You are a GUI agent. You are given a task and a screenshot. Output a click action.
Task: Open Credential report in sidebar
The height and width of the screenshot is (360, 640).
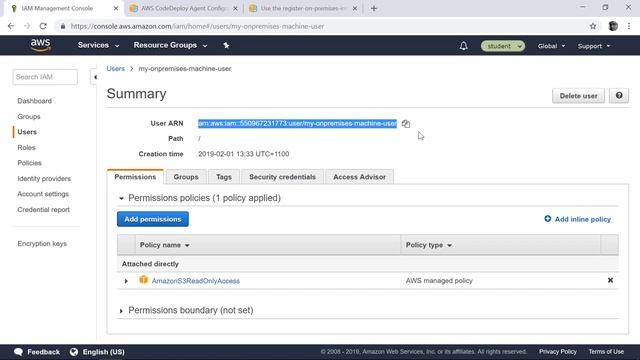click(x=43, y=209)
